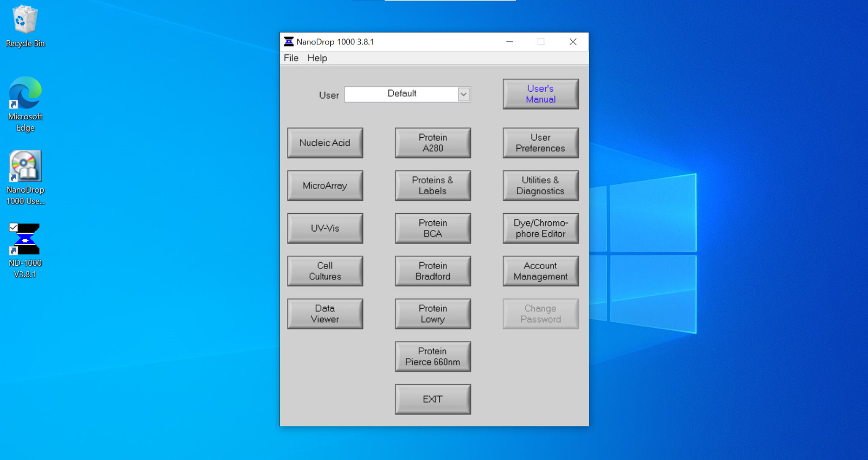Click the User field showing Default
The height and width of the screenshot is (460, 868).
[x=402, y=94]
